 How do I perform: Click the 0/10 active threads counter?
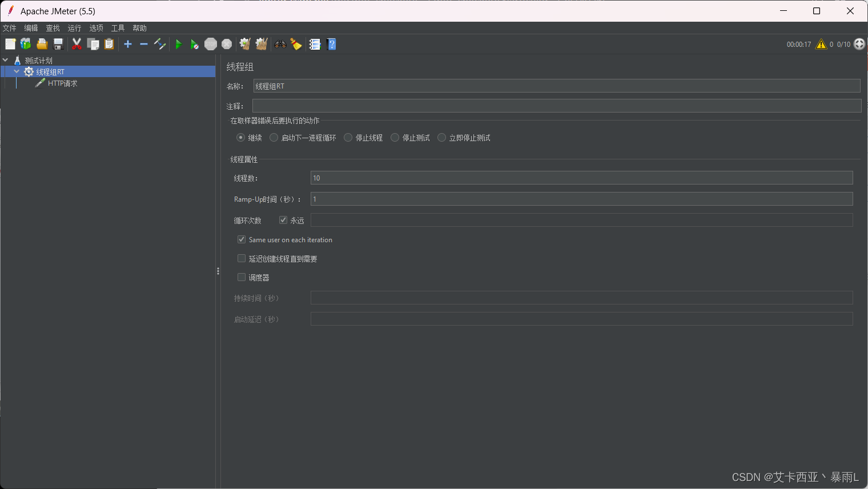point(843,45)
